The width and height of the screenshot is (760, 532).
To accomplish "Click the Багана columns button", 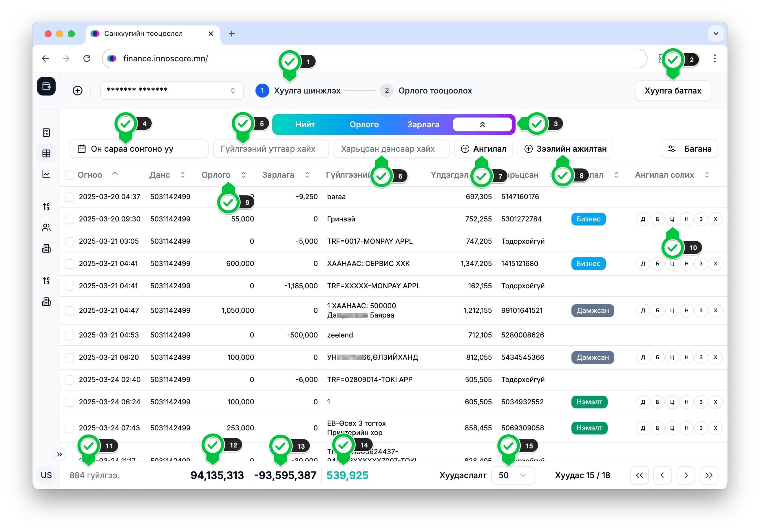I will (x=689, y=149).
